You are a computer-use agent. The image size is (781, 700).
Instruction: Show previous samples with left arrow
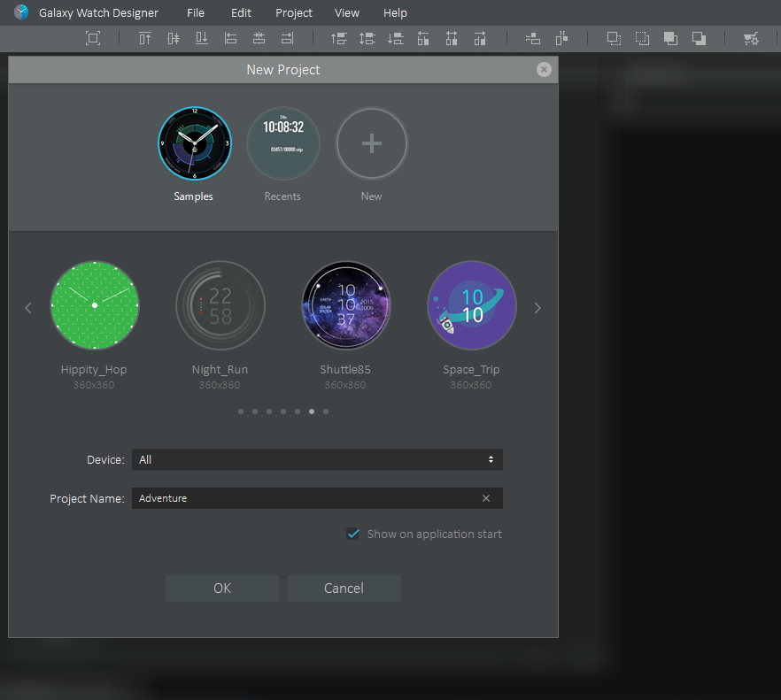28,308
